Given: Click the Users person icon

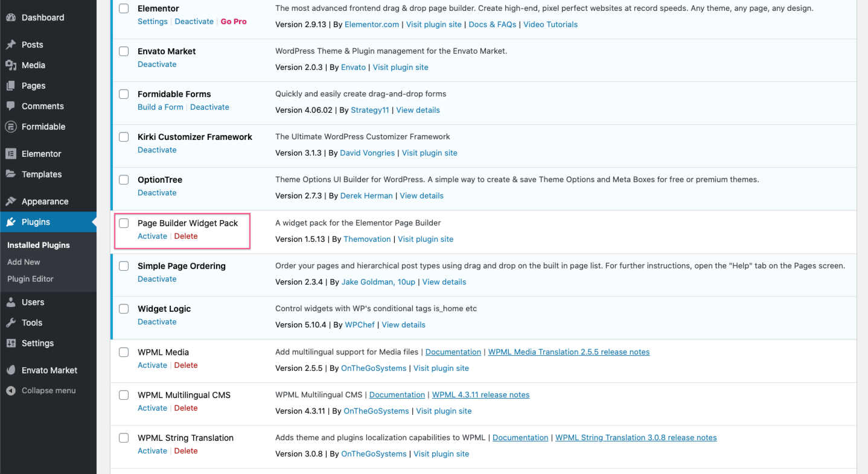Looking at the screenshot, I should coord(11,302).
